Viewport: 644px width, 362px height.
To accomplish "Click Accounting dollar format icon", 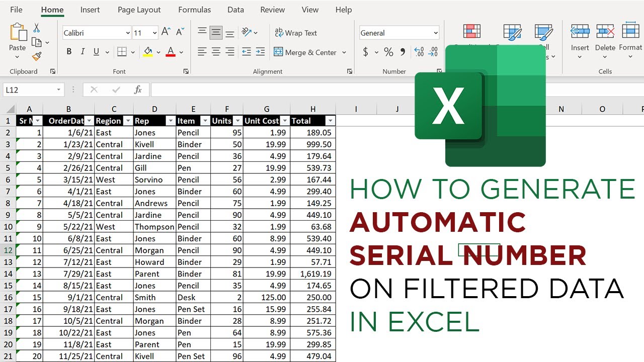I will click(365, 52).
